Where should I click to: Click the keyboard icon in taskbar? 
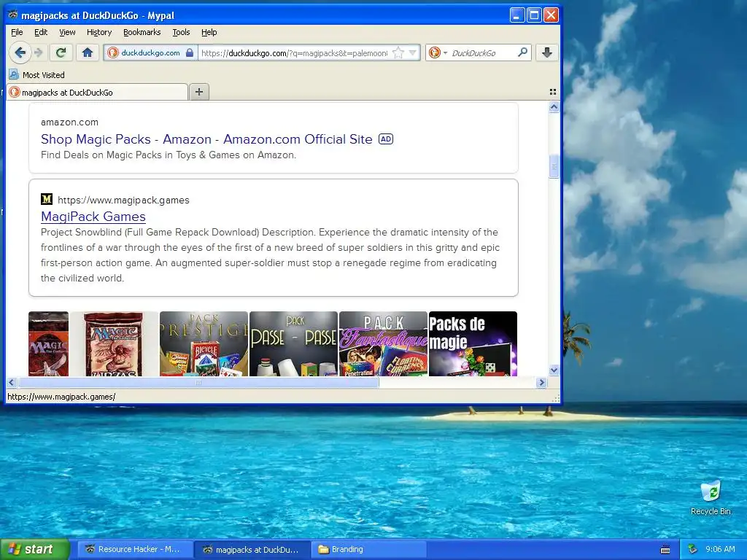[665, 550]
